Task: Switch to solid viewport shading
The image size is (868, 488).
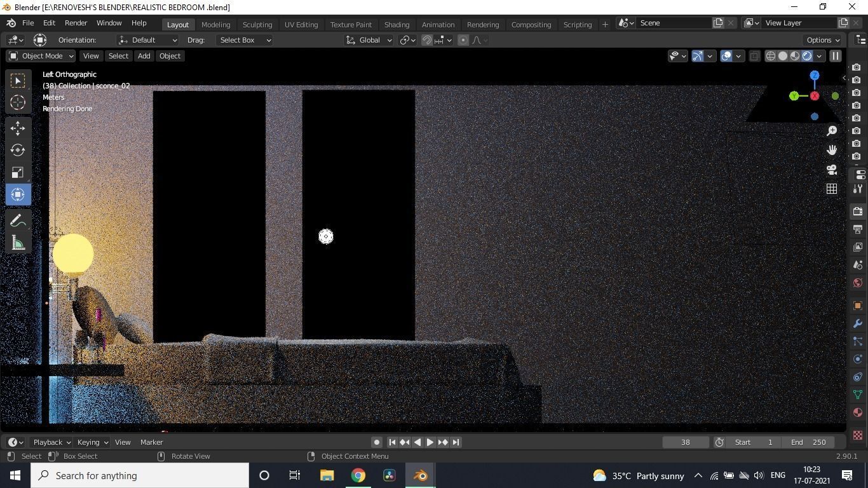Action: [x=783, y=56]
